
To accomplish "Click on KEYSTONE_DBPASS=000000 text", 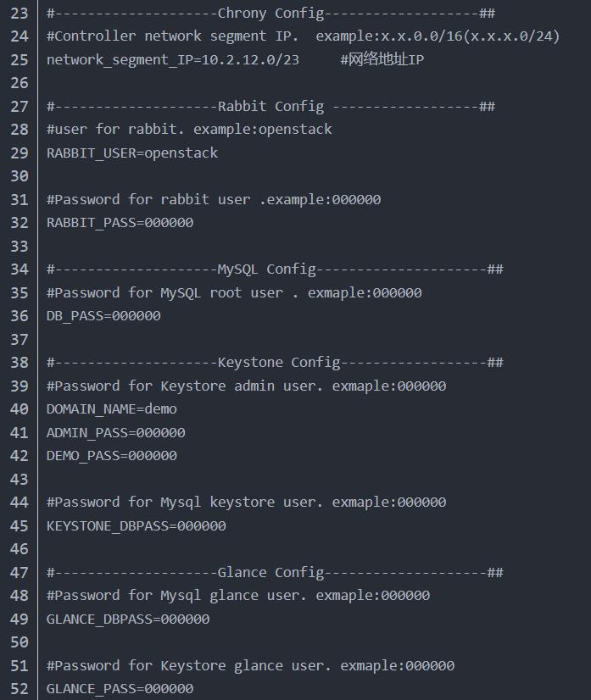I will (x=136, y=525).
